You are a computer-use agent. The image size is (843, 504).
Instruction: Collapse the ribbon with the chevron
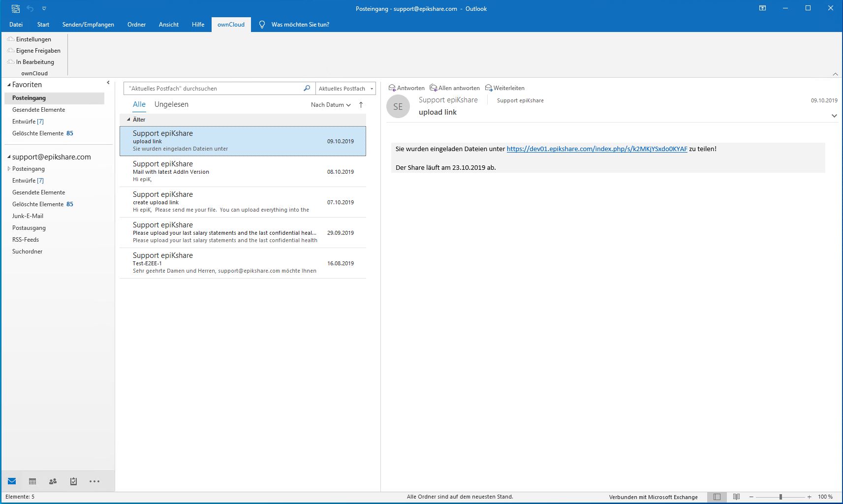(835, 74)
